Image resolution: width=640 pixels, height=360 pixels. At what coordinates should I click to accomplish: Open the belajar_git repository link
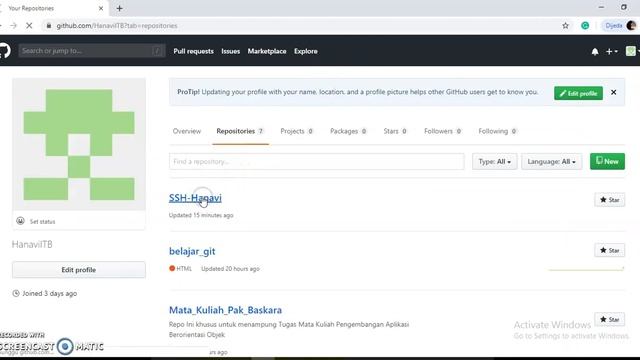point(192,251)
